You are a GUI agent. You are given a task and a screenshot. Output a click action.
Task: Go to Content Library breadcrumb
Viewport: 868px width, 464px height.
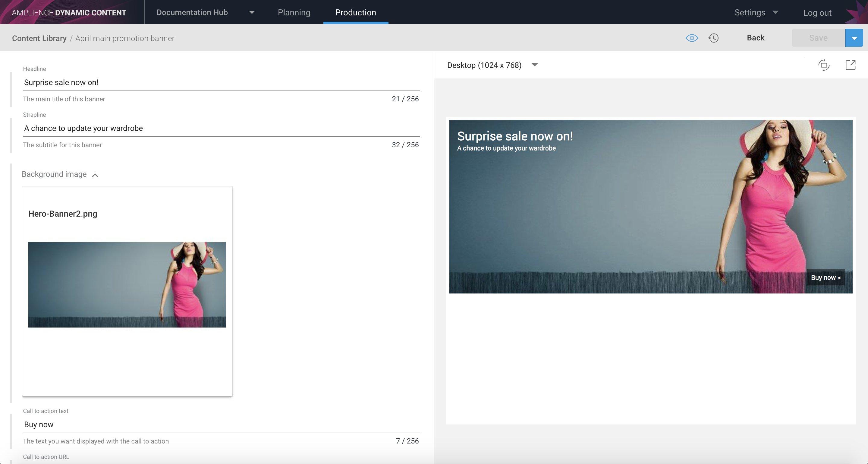[x=39, y=38]
